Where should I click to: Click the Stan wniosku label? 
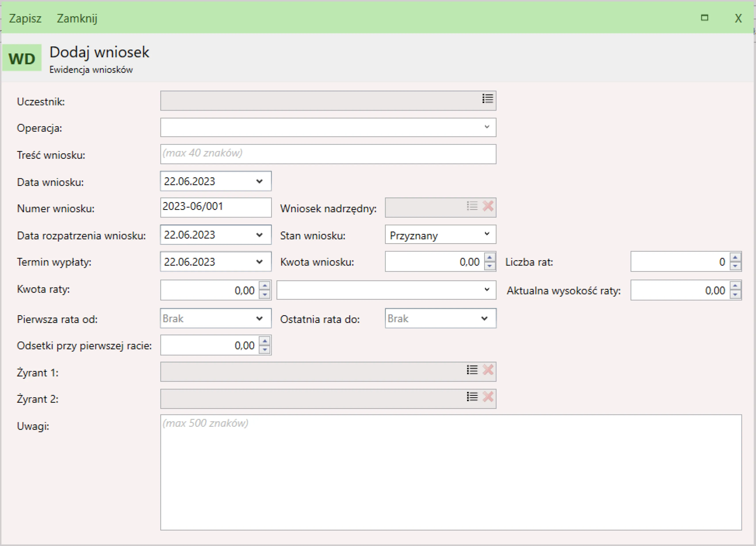click(x=313, y=236)
